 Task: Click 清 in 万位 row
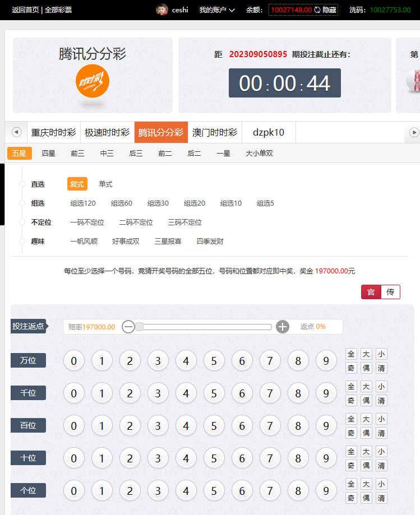[381, 368]
